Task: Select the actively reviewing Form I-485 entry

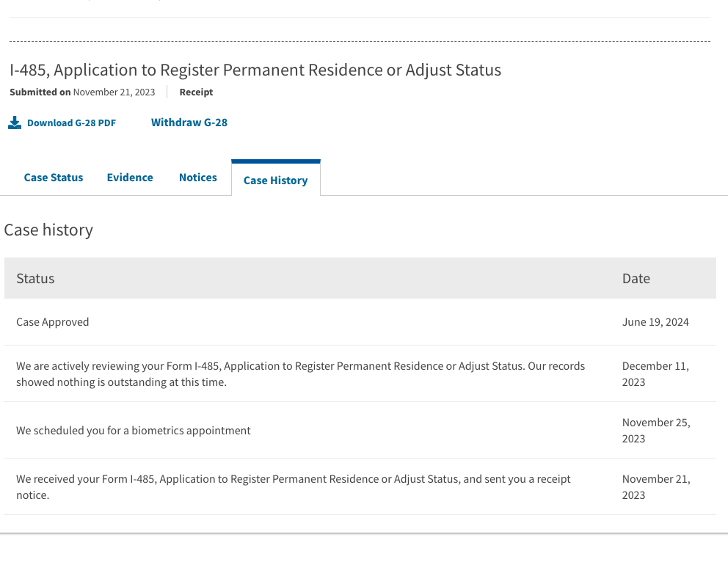Action: tap(300, 373)
